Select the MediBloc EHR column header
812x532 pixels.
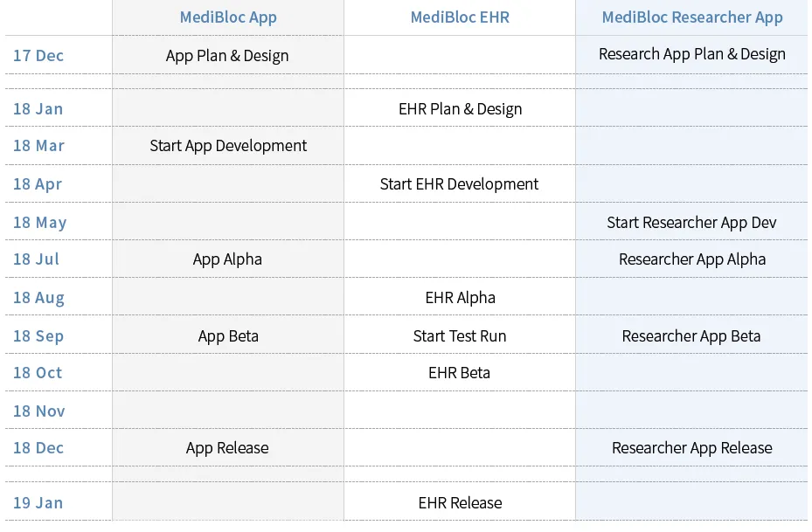click(x=460, y=17)
